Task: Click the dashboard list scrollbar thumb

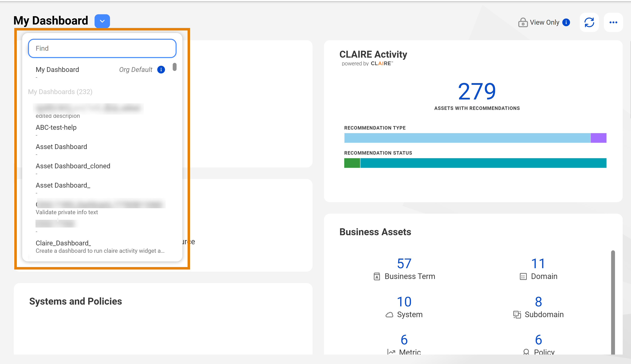Action: [175, 67]
